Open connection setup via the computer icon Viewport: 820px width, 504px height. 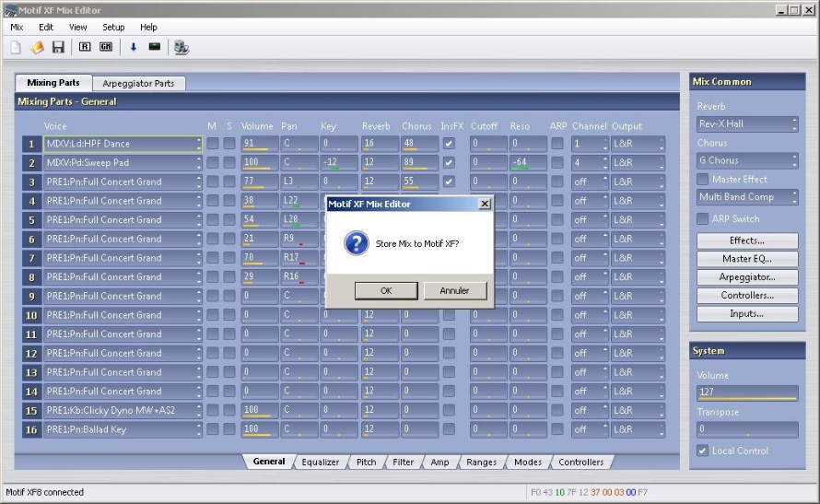click(x=182, y=48)
